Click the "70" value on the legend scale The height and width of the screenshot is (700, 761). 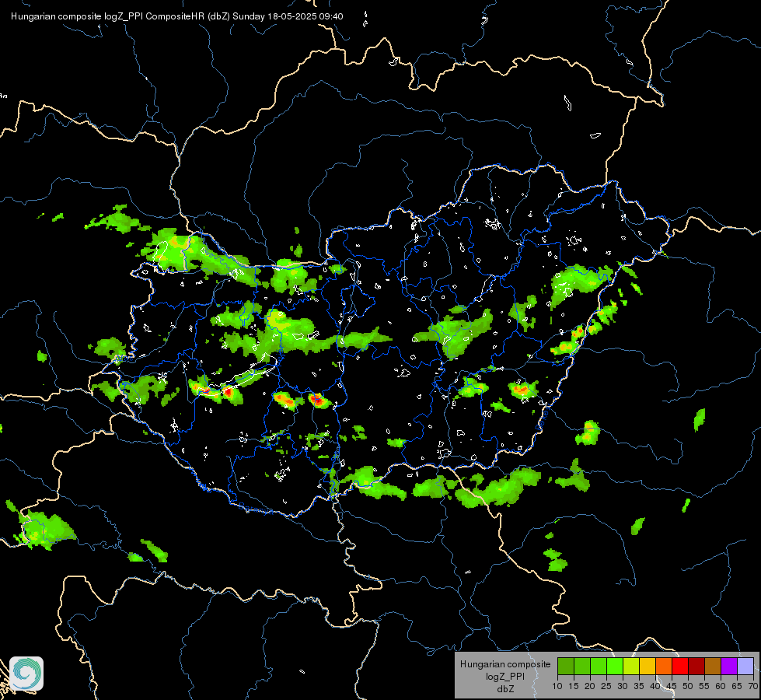pos(754,687)
